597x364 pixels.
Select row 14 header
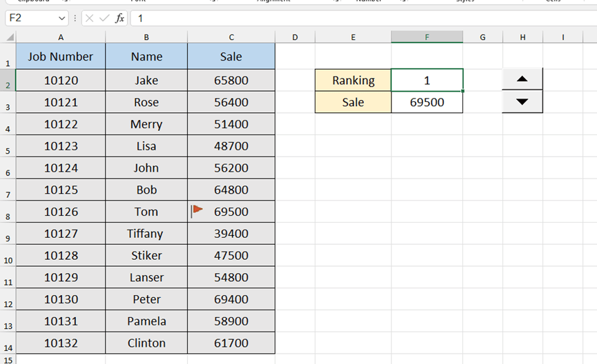tap(8, 343)
